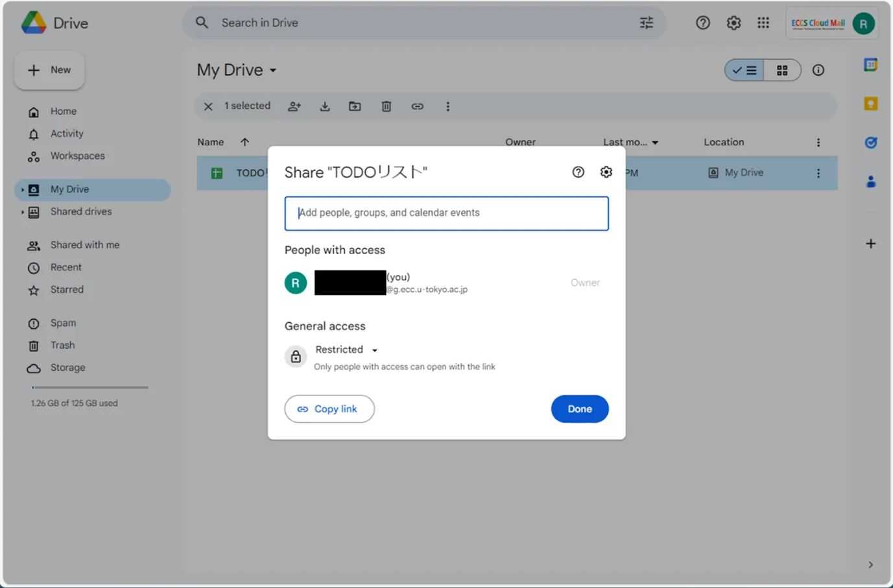The height and width of the screenshot is (588, 893).
Task: Move selected file to trash icon
Action: [x=387, y=106]
